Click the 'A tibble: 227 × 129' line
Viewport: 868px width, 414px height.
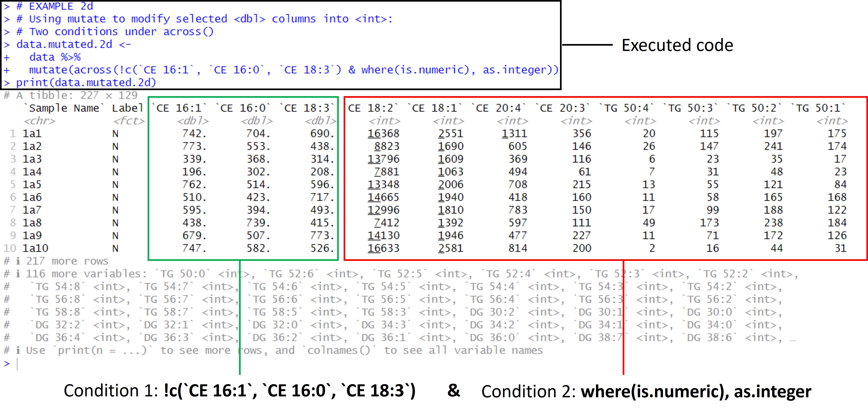(71, 95)
